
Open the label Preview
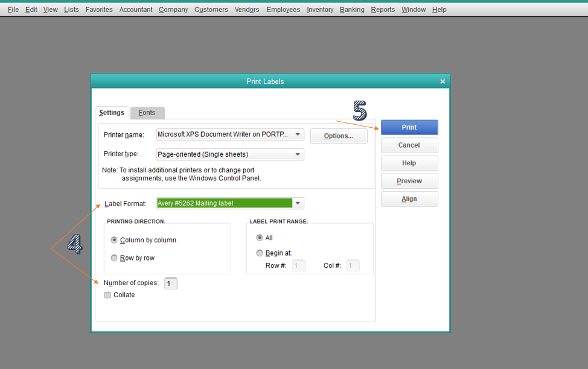(x=409, y=181)
